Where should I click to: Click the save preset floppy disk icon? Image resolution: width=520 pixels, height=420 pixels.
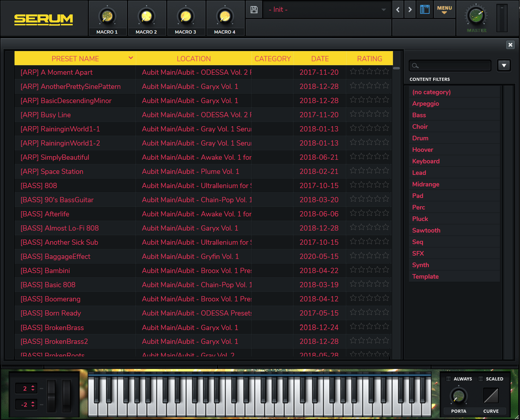[254, 10]
